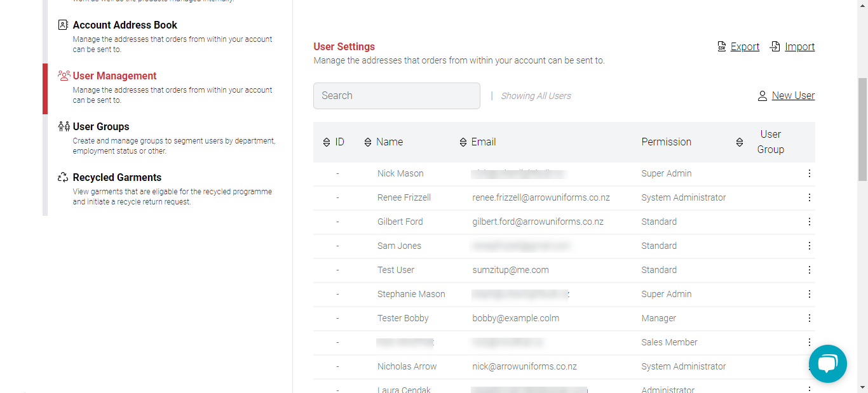Image resolution: width=868 pixels, height=393 pixels.
Task: Expand actions menu for Gilbert Ford
Action: (x=809, y=222)
